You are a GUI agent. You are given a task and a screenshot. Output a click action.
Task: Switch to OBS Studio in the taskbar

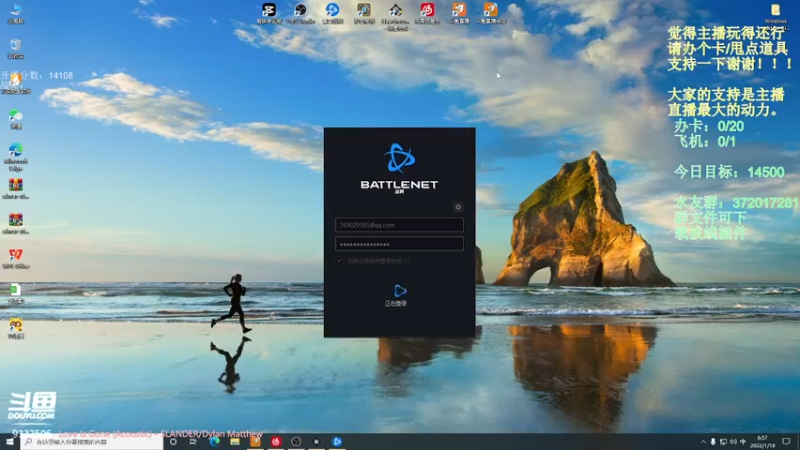pyautogui.click(x=296, y=442)
